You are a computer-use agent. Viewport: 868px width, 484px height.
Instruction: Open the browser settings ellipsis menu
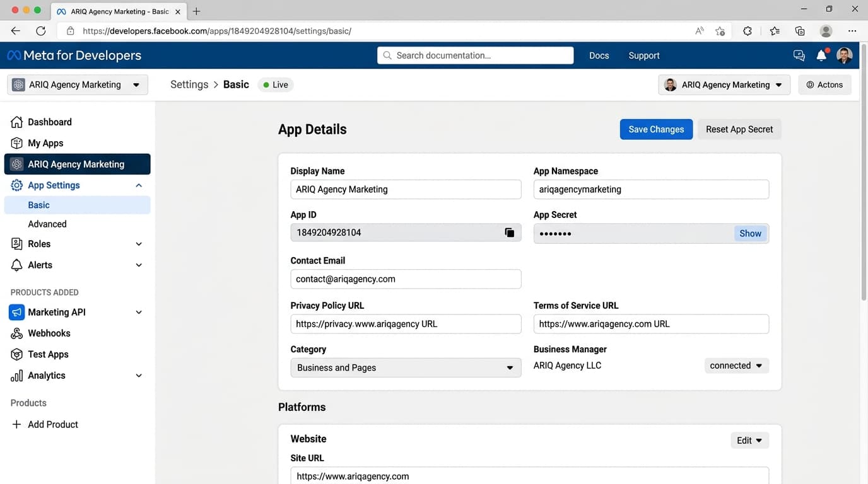point(852,31)
